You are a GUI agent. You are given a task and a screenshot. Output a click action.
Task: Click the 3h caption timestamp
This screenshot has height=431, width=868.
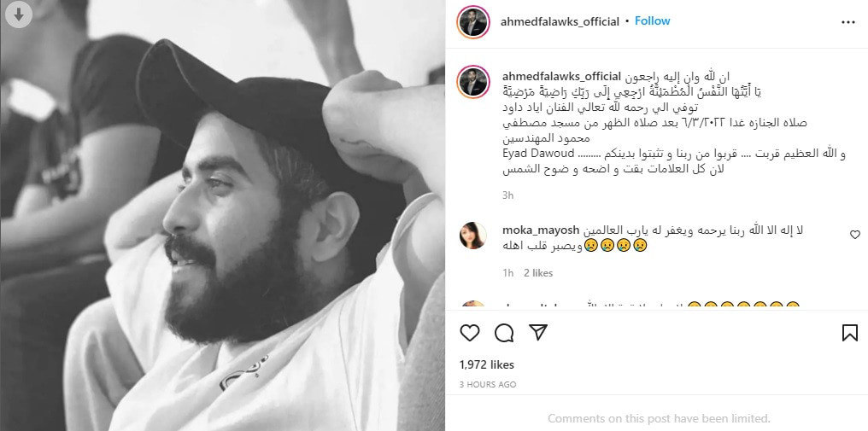(x=507, y=195)
